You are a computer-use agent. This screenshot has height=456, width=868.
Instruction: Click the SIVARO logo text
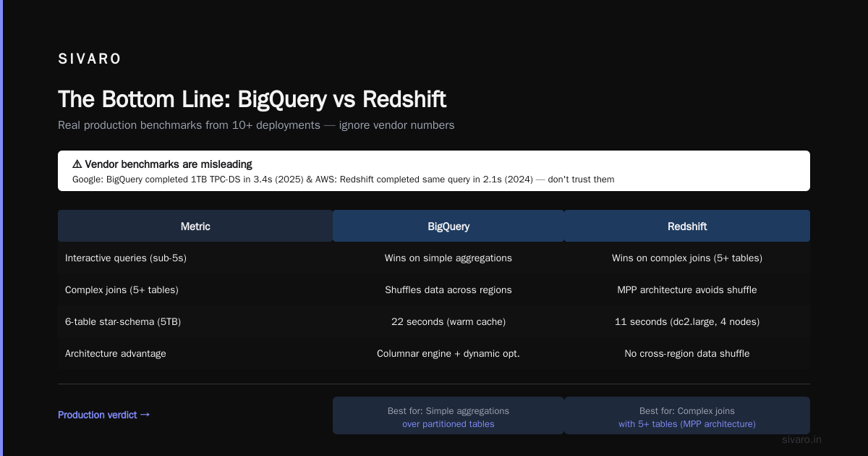point(90,59)
